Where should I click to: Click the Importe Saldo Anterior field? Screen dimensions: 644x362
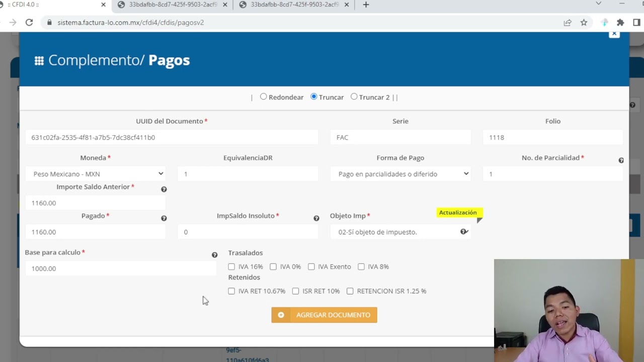(x=96, y=203)
